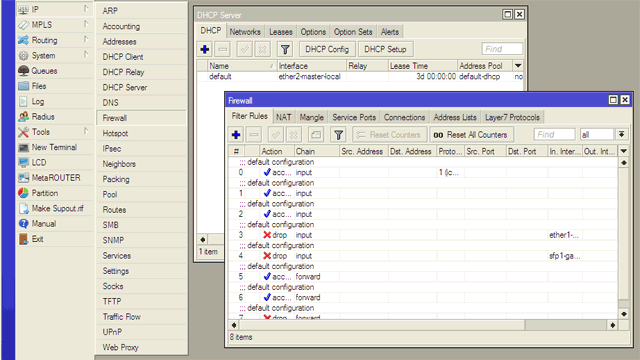Open Partition pie icon
Viewport: 640px width, 360px height.
tap(23, 193)
